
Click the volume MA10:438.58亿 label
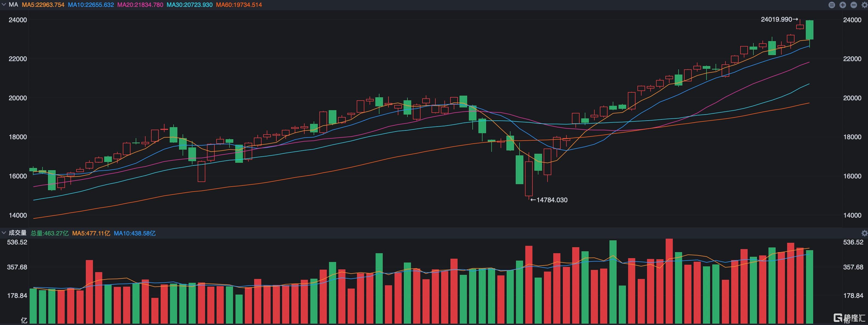click(x=135, y=233)
